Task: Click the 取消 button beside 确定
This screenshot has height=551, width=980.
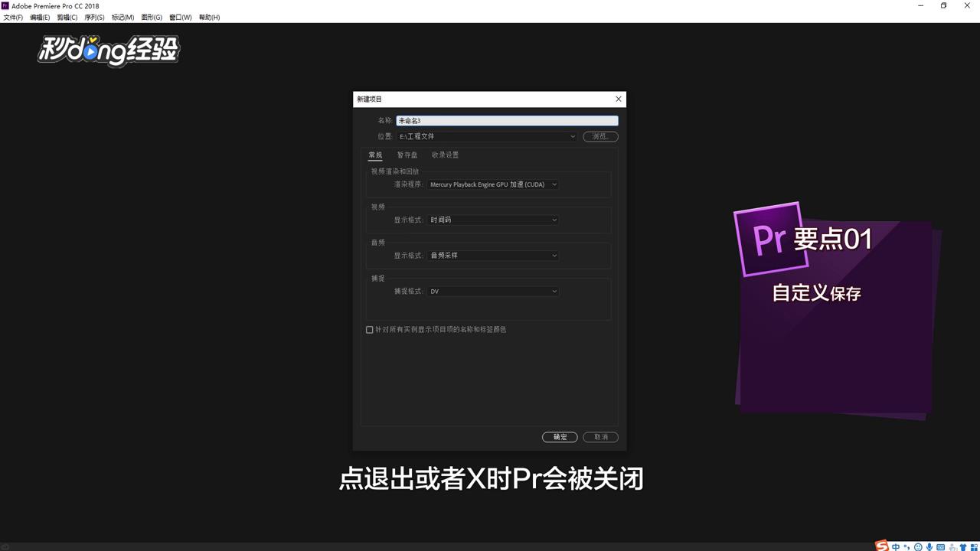Action: coord(600,437)
